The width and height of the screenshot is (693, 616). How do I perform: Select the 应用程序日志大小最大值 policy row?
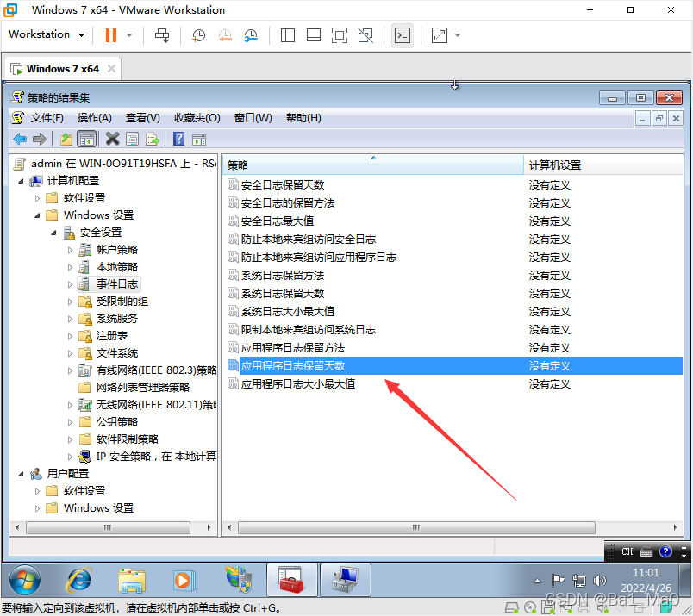click(x=453, y=384)
